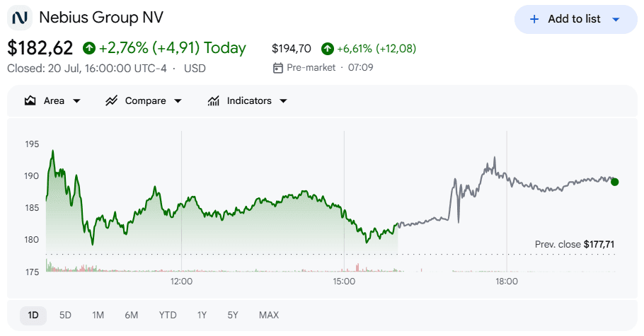Click the 180 price axis label
This screenshot has height=336, width=644.
click(x=32, y=240)
